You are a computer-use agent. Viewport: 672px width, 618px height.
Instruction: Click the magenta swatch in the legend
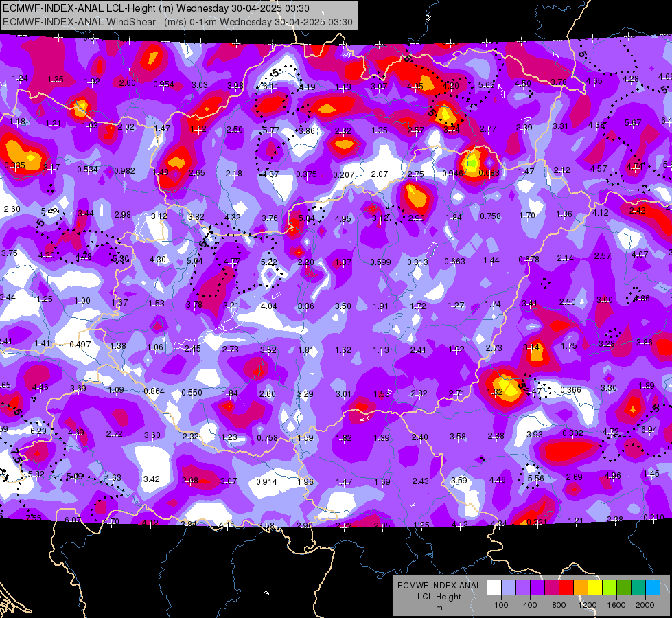pyautogui.click(x=552, y=588)
